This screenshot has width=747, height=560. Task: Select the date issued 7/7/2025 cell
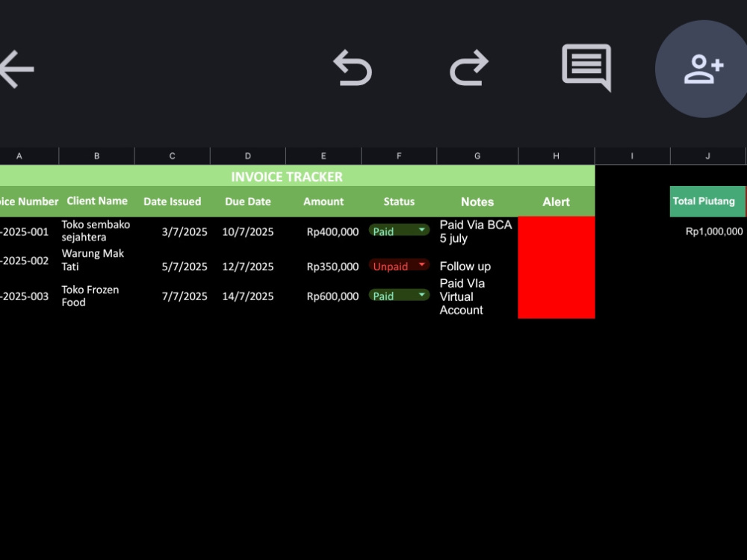(172, 296)
